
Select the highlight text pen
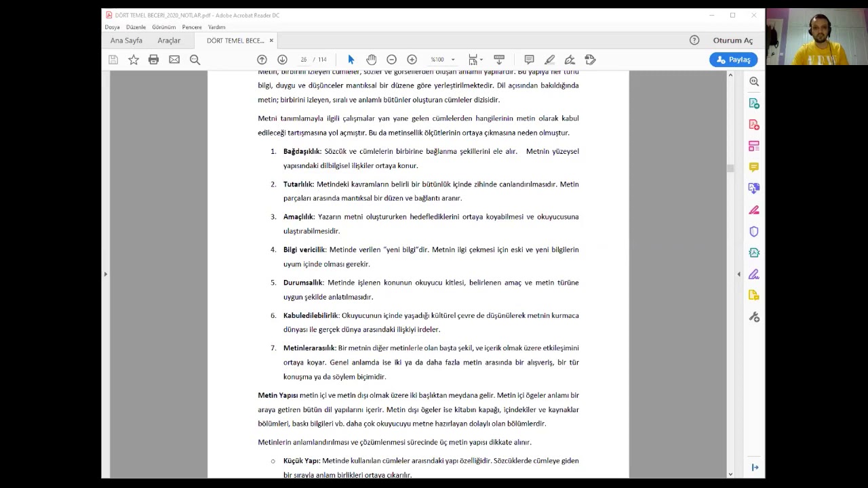(x=549, y=60)
